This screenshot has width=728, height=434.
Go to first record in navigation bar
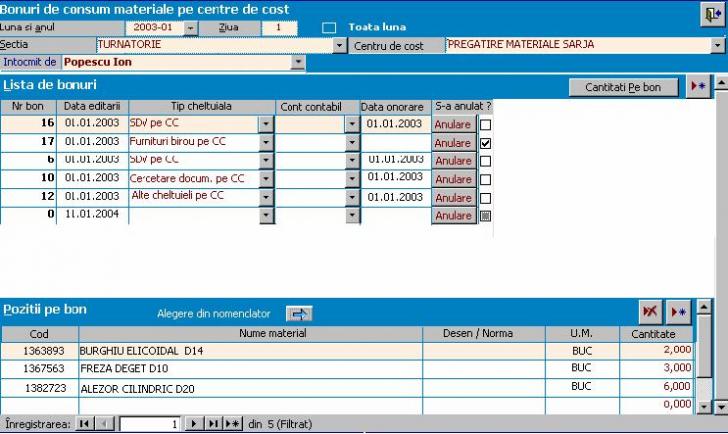click(x=85, y=424)
